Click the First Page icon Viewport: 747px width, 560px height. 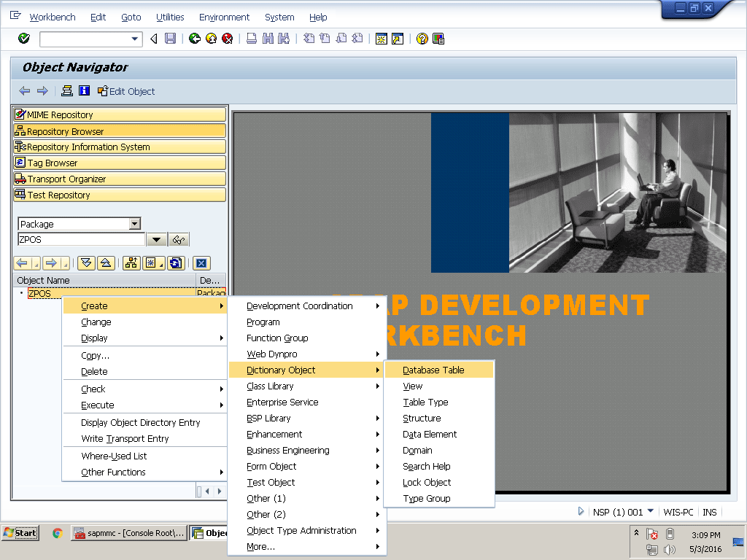pos(309,39)
